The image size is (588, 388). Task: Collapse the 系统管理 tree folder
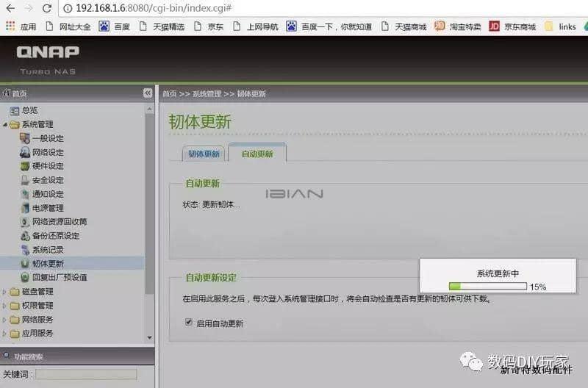tap(5, 125)
